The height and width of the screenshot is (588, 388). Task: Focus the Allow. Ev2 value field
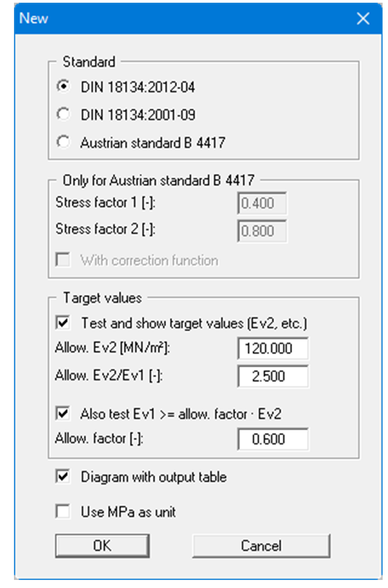click(273, 349)
